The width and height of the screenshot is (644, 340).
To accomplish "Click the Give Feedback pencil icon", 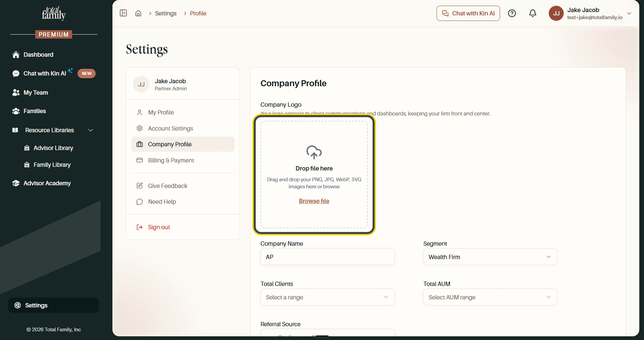I will (x=140, y=186).
